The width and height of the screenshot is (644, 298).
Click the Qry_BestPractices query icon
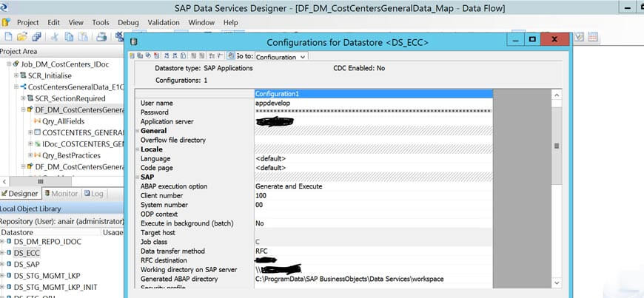tap(37, 155)
